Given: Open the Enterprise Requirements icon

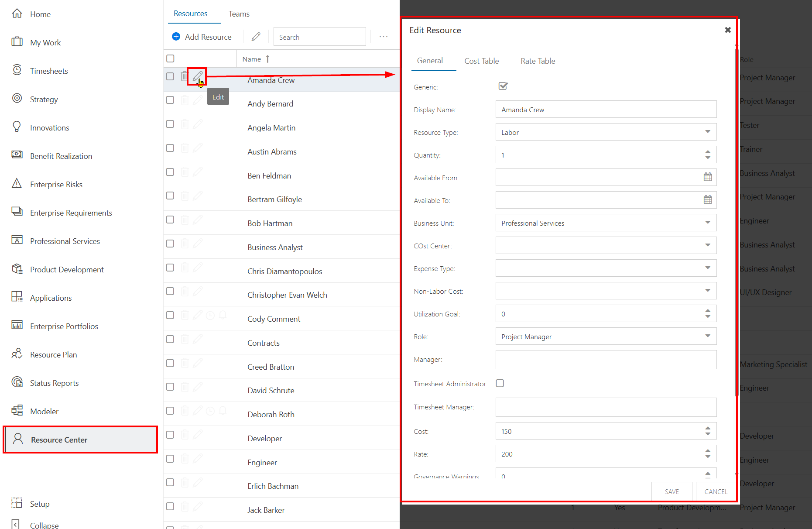Looking at the screenshot, I should coord(17,212).
